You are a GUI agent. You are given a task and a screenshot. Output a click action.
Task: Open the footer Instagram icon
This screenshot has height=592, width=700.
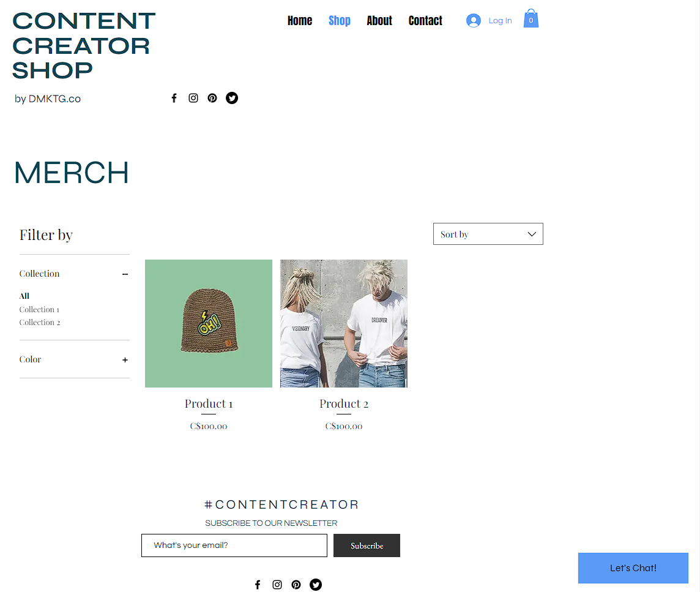[x=277, y=585]
